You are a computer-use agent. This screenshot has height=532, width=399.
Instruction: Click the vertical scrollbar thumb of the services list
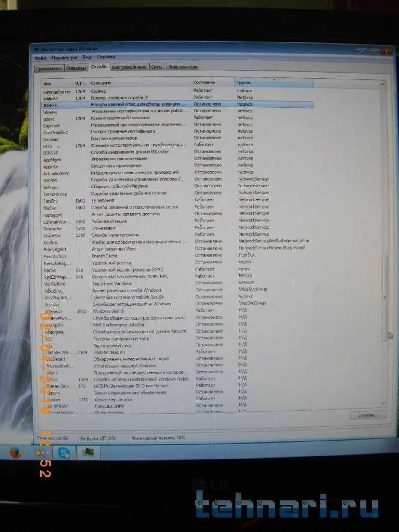tap(385, 297)
